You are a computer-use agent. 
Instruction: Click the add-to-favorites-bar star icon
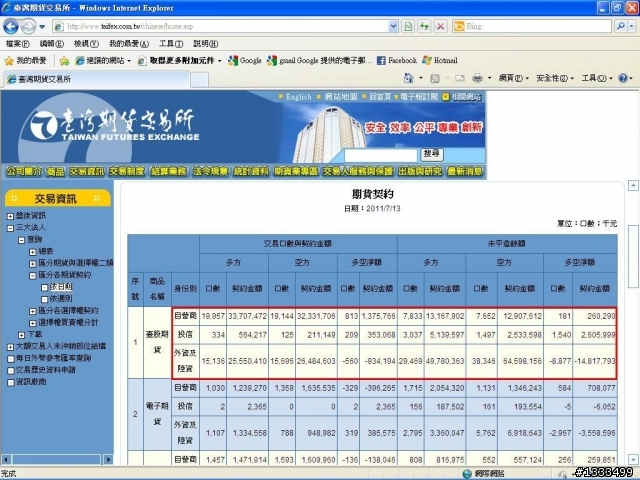pos(64,61)
